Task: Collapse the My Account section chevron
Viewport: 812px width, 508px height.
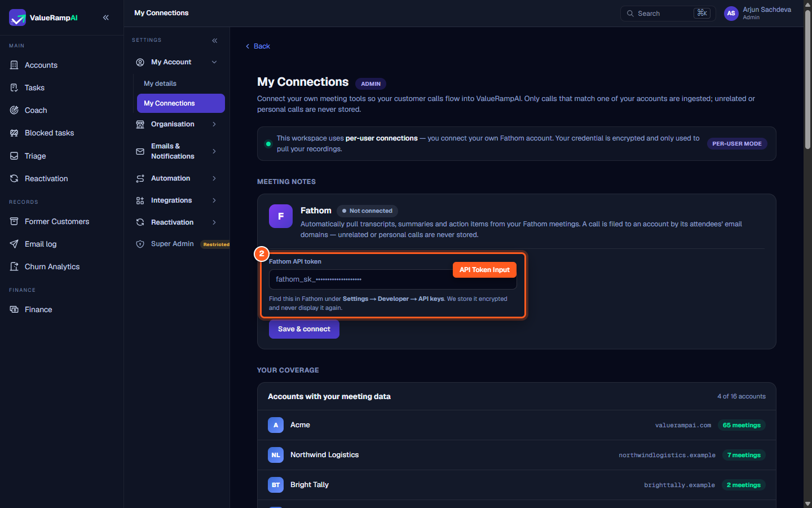Action: tap(214, 62)
